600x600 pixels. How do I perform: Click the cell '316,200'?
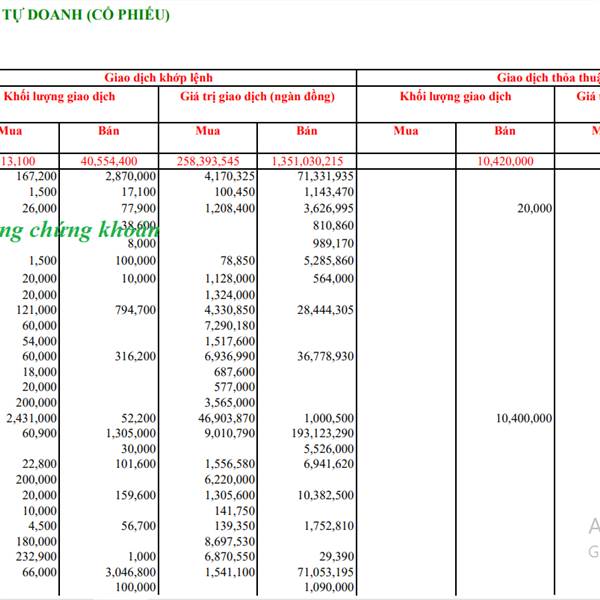point(135,356)
